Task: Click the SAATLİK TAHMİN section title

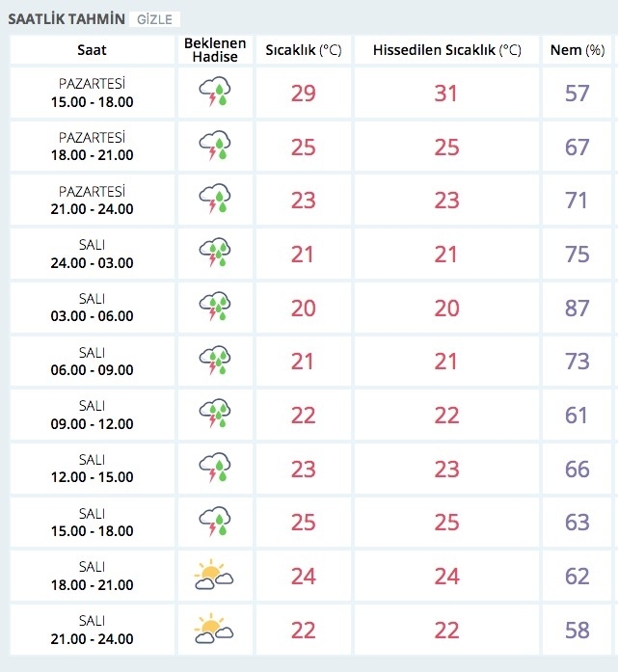Action: tap(67, 18)
